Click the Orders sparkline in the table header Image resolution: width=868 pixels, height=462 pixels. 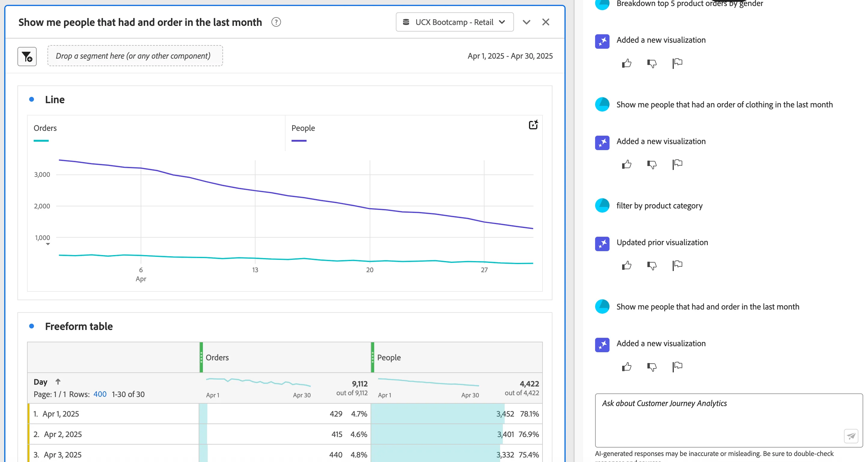pos(258,382)
